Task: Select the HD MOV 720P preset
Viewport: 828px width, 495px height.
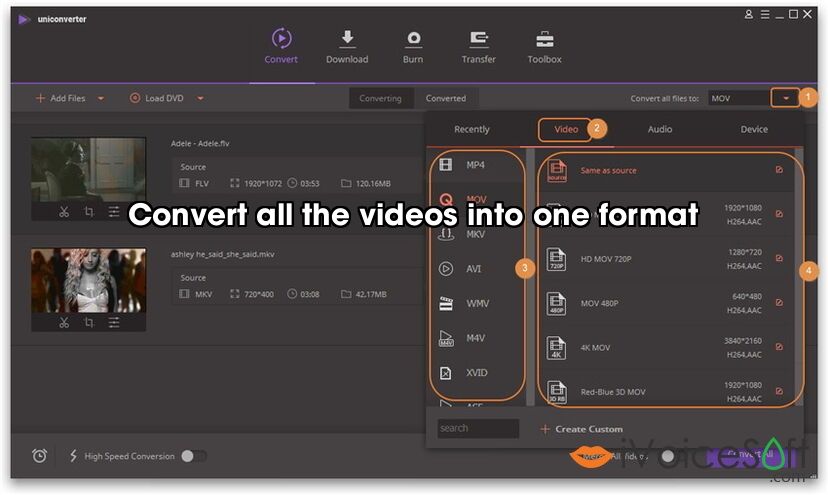Action: click(x=665, y=259)
